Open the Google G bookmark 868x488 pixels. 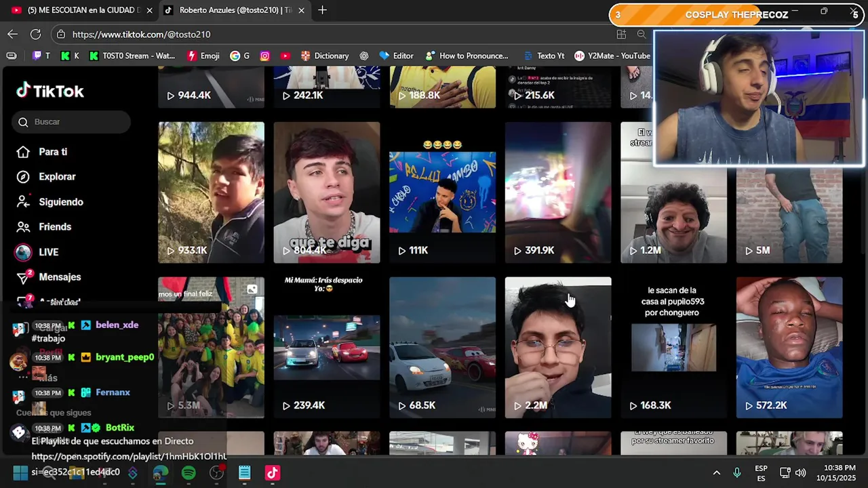coord(240,56)
